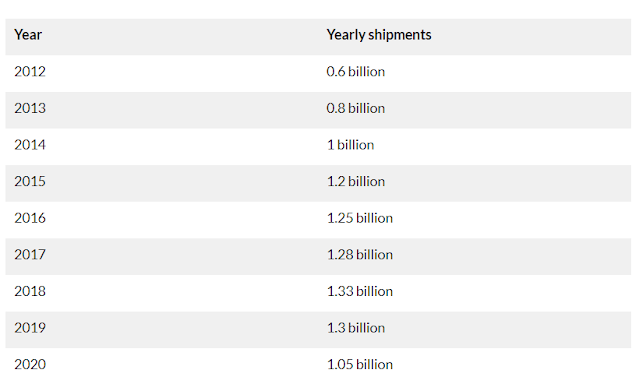Select the 0.8 billion shipments value
This screenshot has width=639, height=384.
click(x=355, y=108)
